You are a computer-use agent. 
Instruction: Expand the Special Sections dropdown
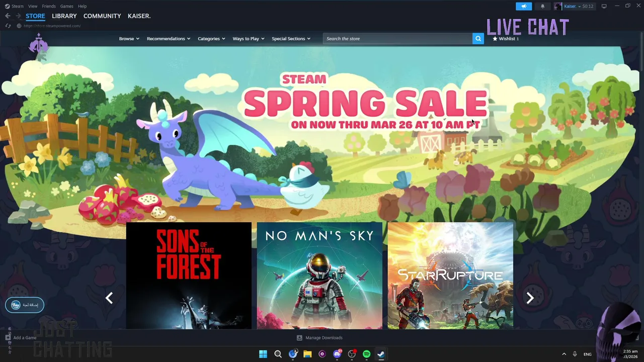point(291,39)
